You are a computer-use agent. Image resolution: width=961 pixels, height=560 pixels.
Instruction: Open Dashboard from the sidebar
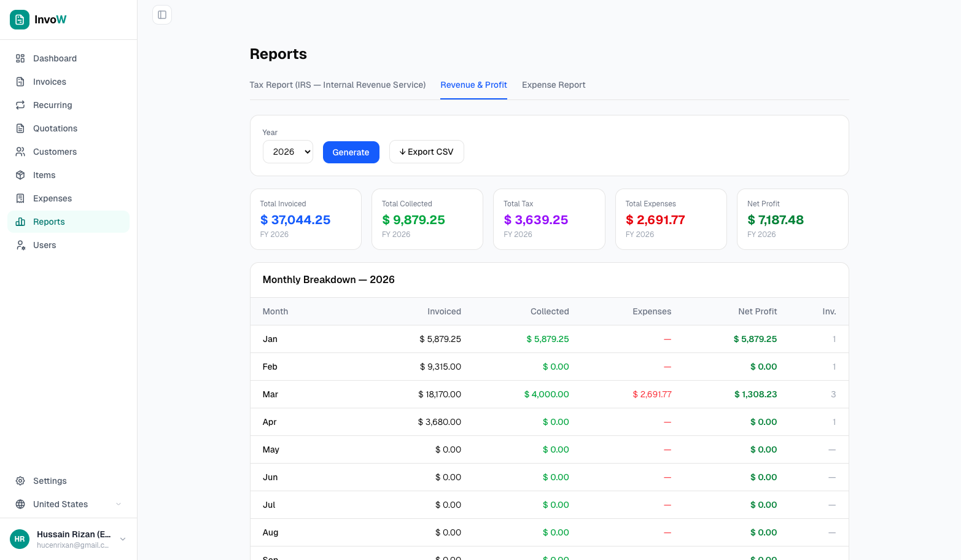point(68,58)
